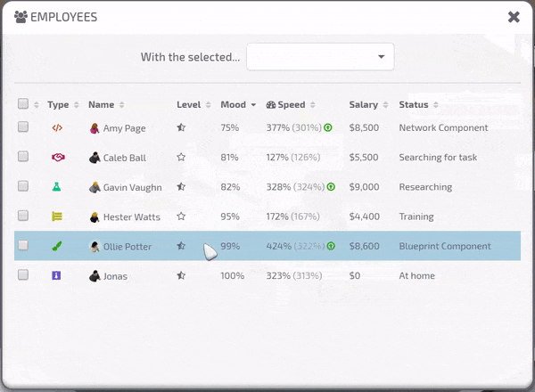Toggle the select-all checkbox in header
This screenshot has height=392, width=535.
click(23, 104)
